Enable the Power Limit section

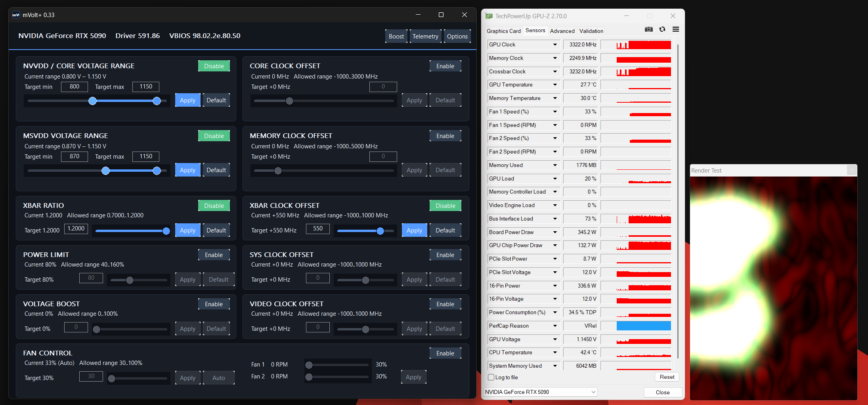(x=214, y=255)
